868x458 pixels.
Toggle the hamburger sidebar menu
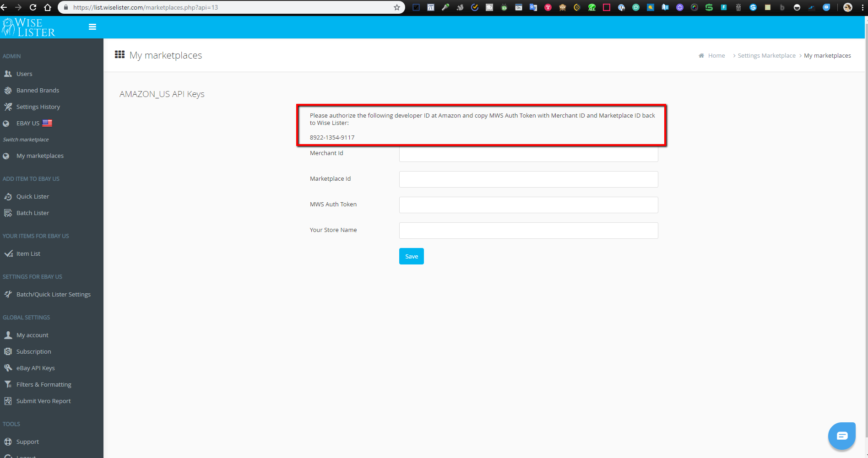(92, 27)
